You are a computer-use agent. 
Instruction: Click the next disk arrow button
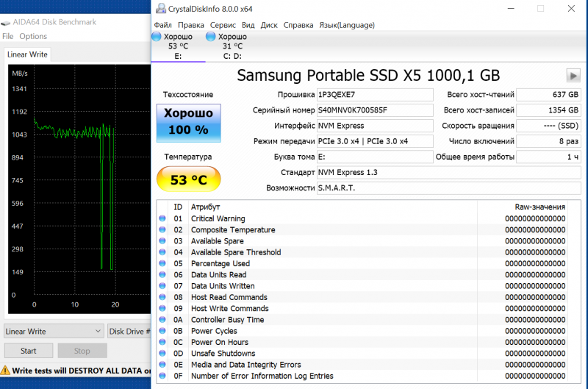(573, 76)
